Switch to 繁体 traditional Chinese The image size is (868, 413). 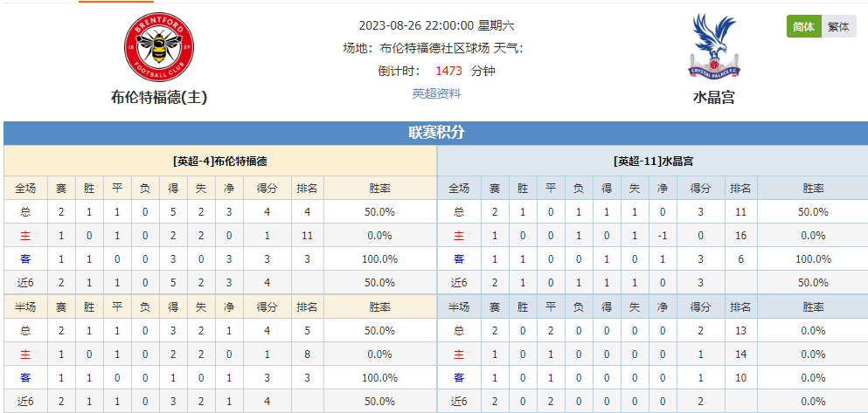838,26
